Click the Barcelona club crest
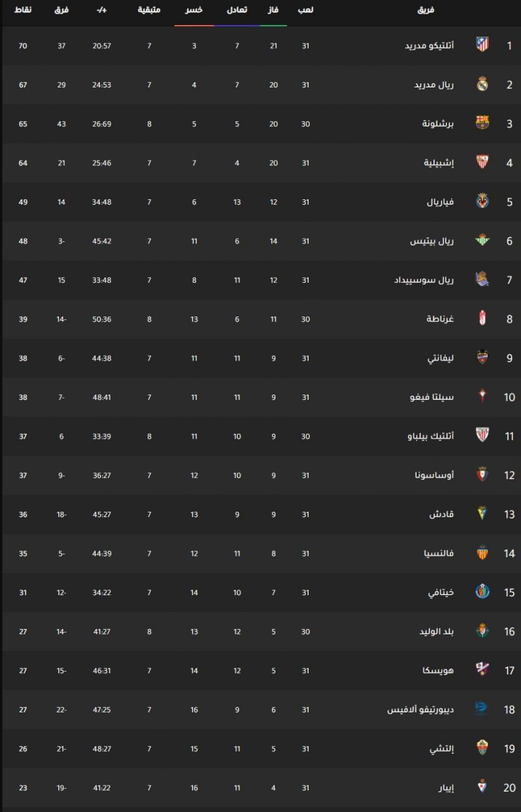521x812 pixels. pyautogui.click(x=482, y=123)
